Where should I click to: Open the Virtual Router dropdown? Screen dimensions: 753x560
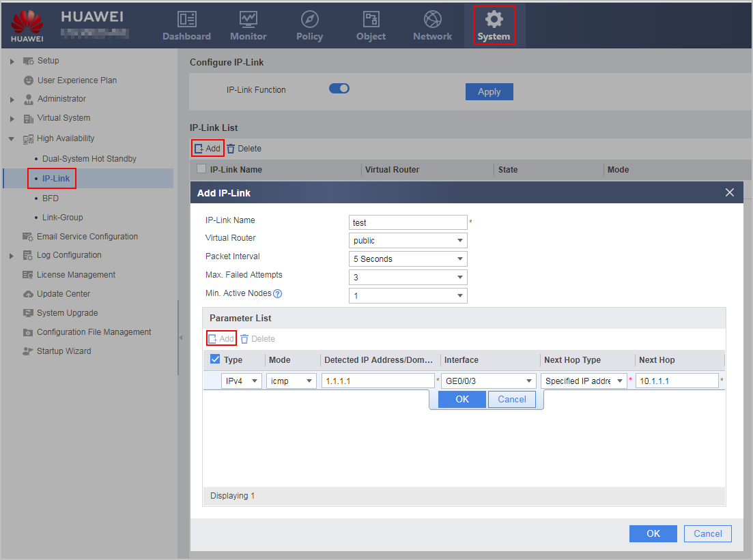coord(408,240)
